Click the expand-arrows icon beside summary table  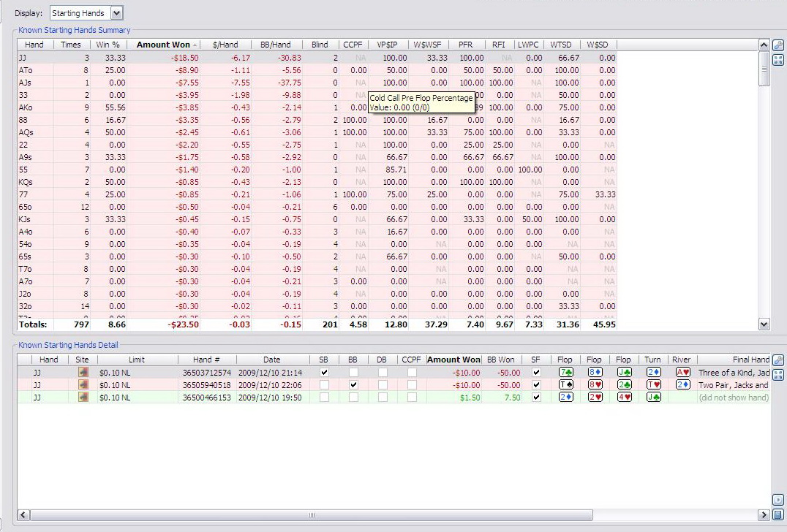click(x=778, y=60)
